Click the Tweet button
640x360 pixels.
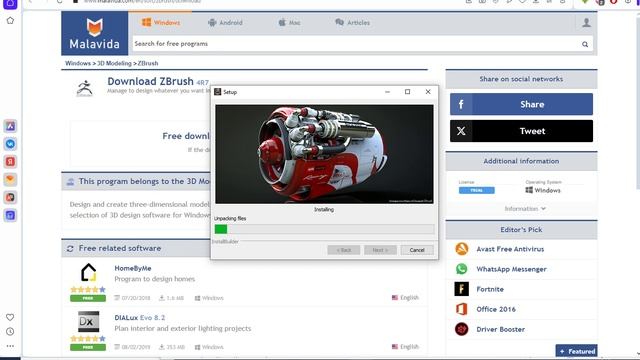click(x=521, y=131)
